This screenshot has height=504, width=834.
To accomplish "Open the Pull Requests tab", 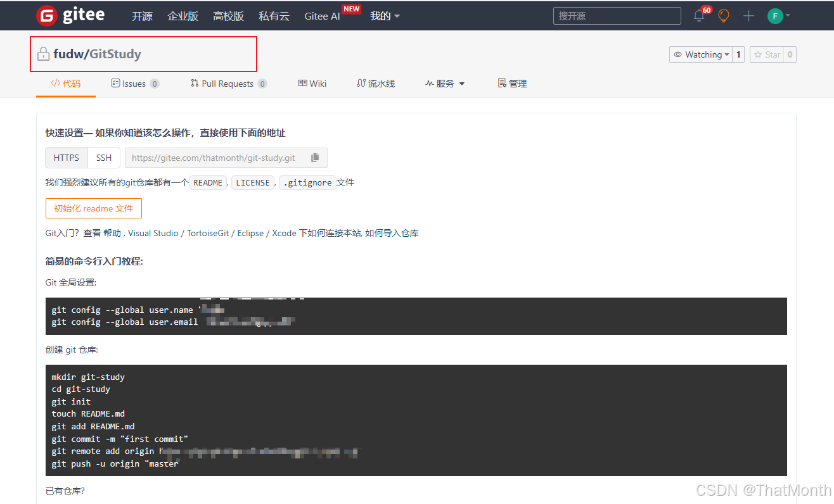I will [229, 84].
